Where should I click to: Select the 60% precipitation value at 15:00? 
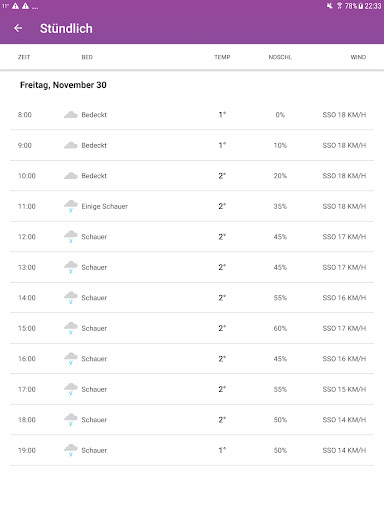(280, 328)
